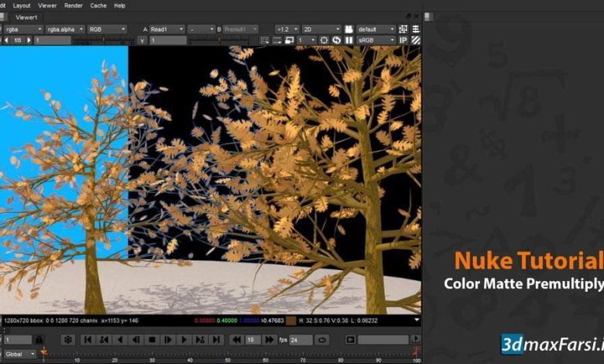Open the Layout menu
The width and height of the screenshot is (604, 364).
pyautogui.click(x=22, y=5)
